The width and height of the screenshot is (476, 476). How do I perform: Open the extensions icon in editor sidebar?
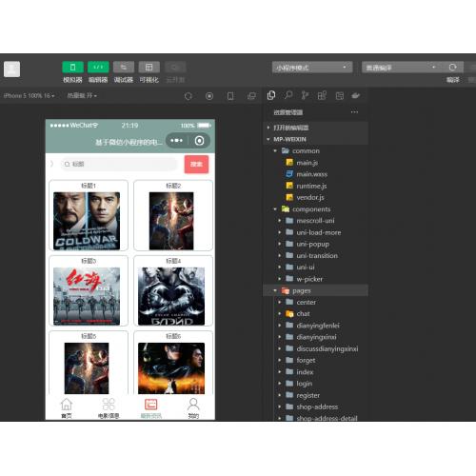(x=322, y=95)
